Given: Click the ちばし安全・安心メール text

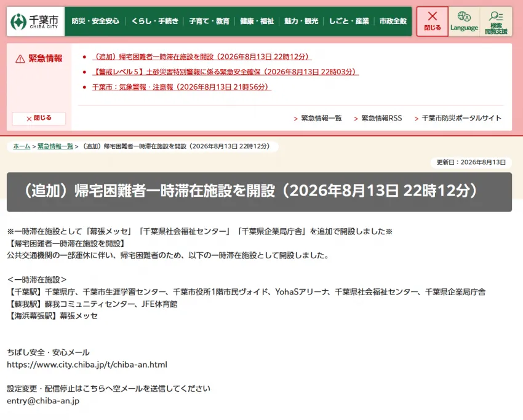Looking at the screenshot, I should (49, 352).
